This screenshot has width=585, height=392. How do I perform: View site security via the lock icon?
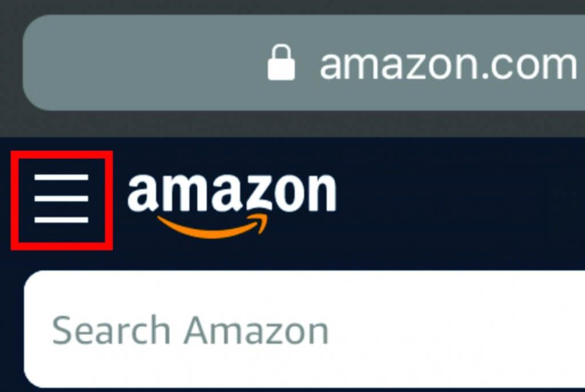[281, 62]
